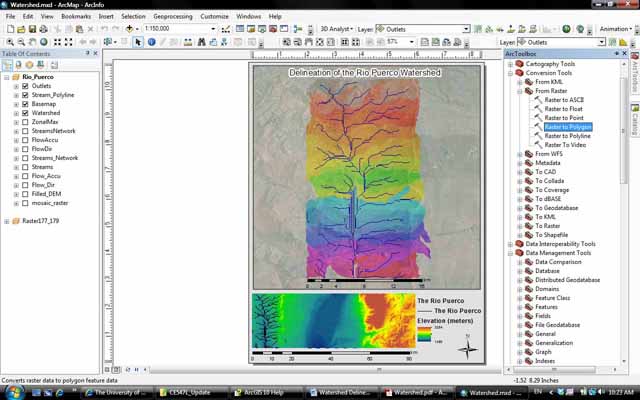Expand the Raster177_179 data frame
Viewport: 640px width, 400px height.
pos(7,221)
